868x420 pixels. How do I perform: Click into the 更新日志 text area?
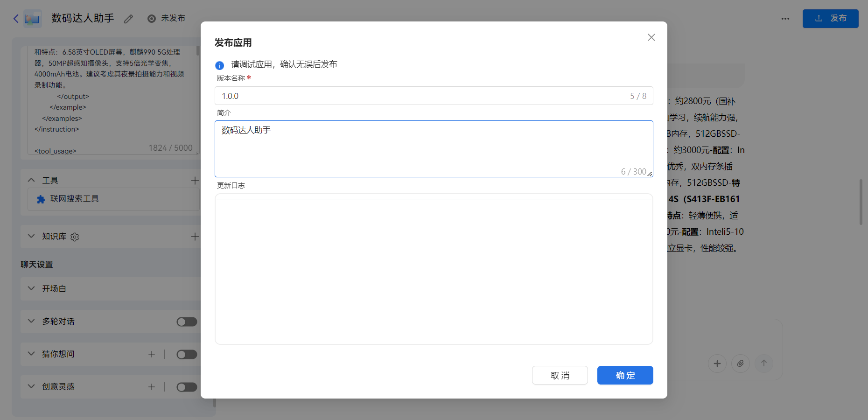434,269
